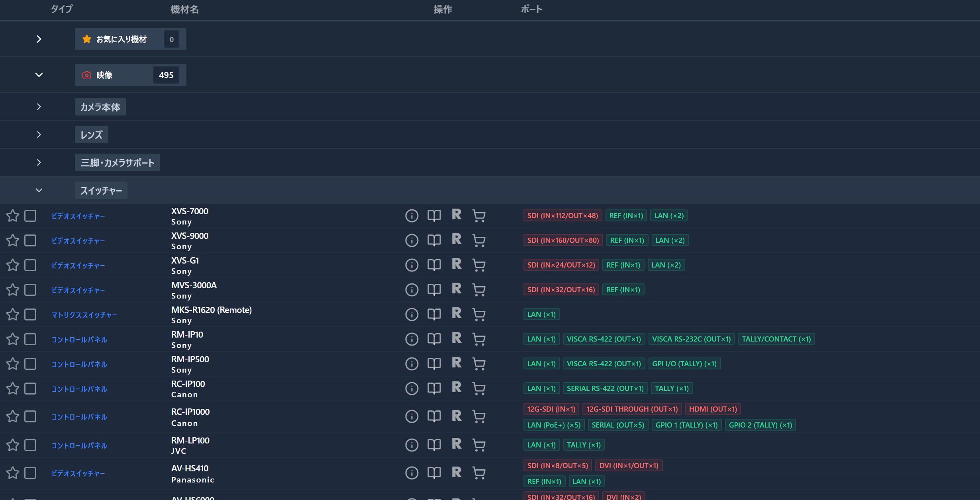Favorite RC-IP1000 with star icon
The width and height of the screenshot is (980, 500).
[13, 416]
